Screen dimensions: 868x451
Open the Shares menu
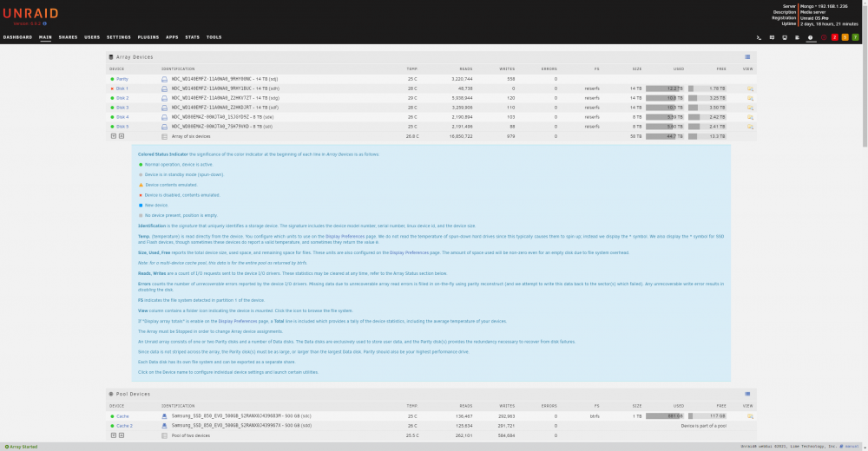click(x=68, y=37)
